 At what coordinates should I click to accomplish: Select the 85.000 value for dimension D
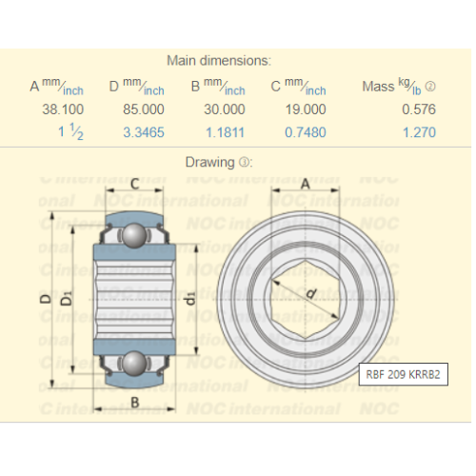pos(144,109)
